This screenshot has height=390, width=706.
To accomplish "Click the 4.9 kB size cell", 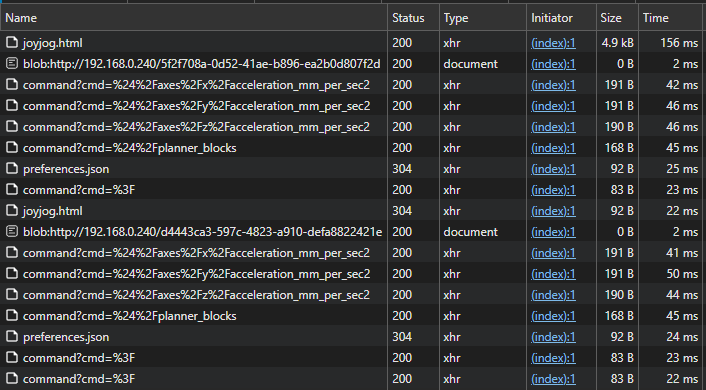I will (617, 43).
